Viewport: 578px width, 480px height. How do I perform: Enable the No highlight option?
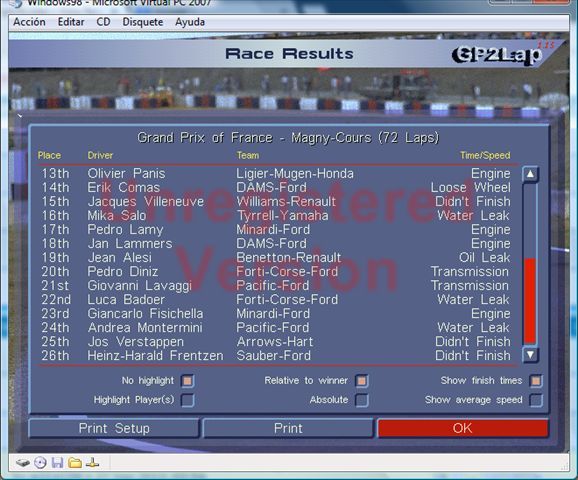click(x=188, y=380)
